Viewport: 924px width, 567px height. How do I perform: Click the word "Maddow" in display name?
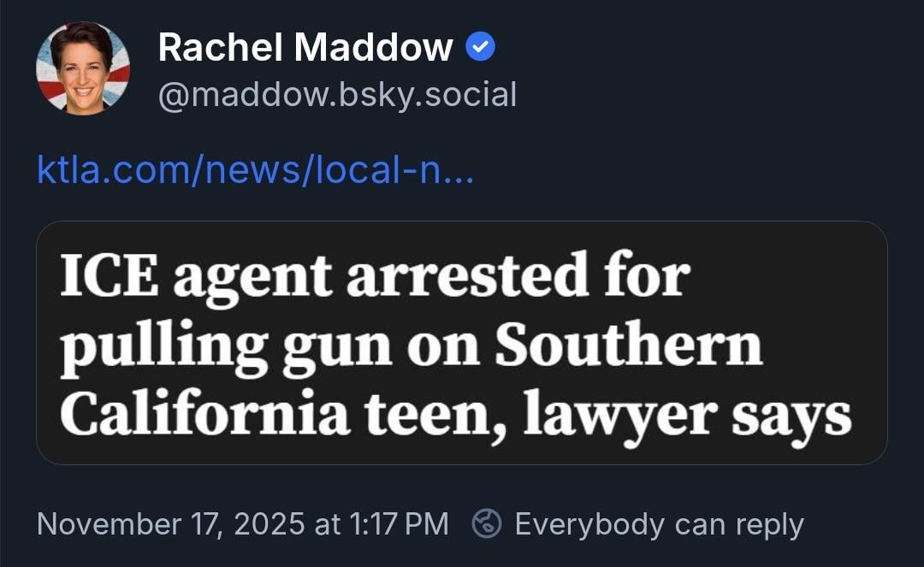[x=374, y=48]
